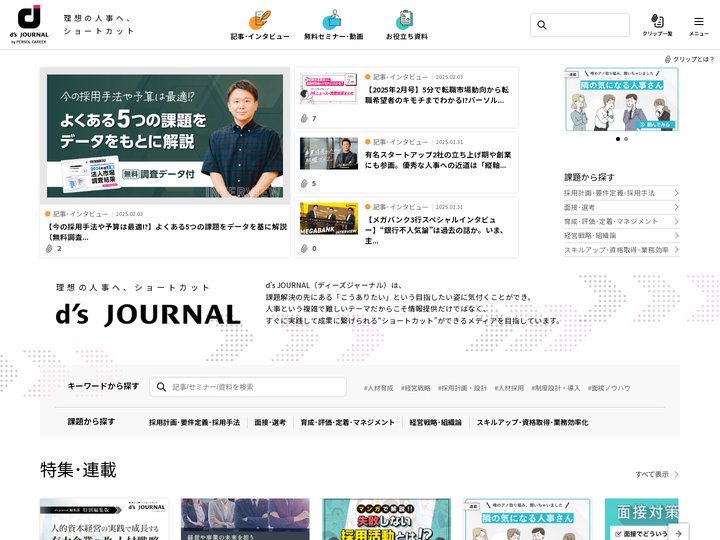Click search icon in keyword search box
The height and width of the screenshot is (540, 720).
pos(161,387)
